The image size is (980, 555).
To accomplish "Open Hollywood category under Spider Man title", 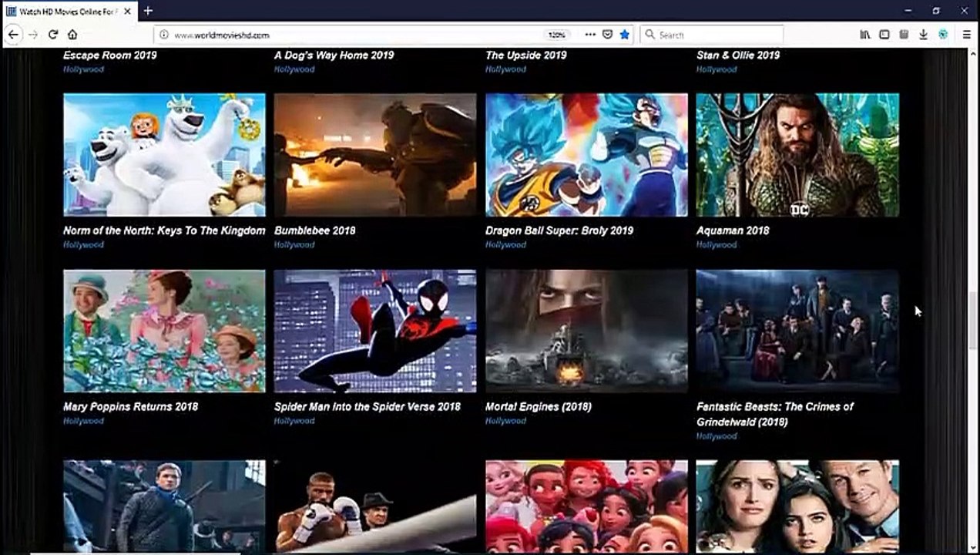I will tap(294, 421).
